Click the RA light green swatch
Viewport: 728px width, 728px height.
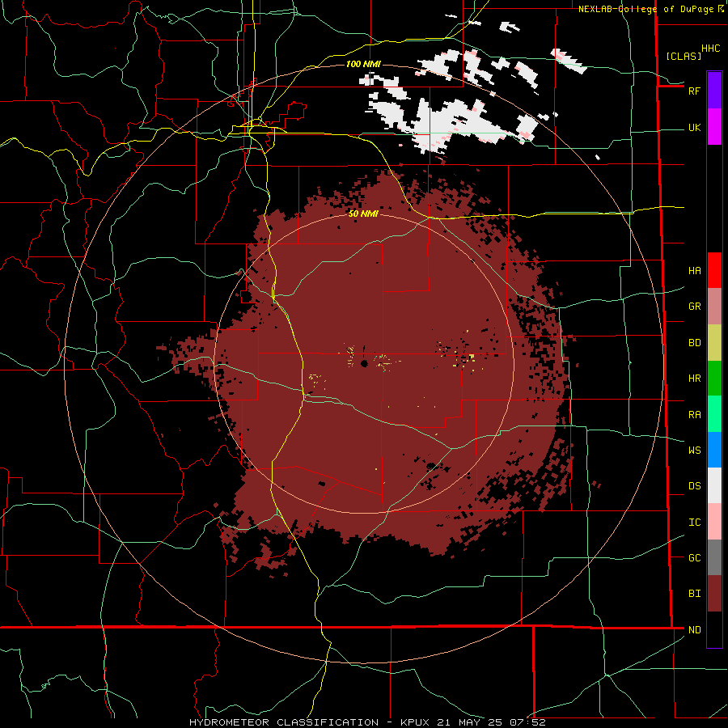(x=714, y=414)
